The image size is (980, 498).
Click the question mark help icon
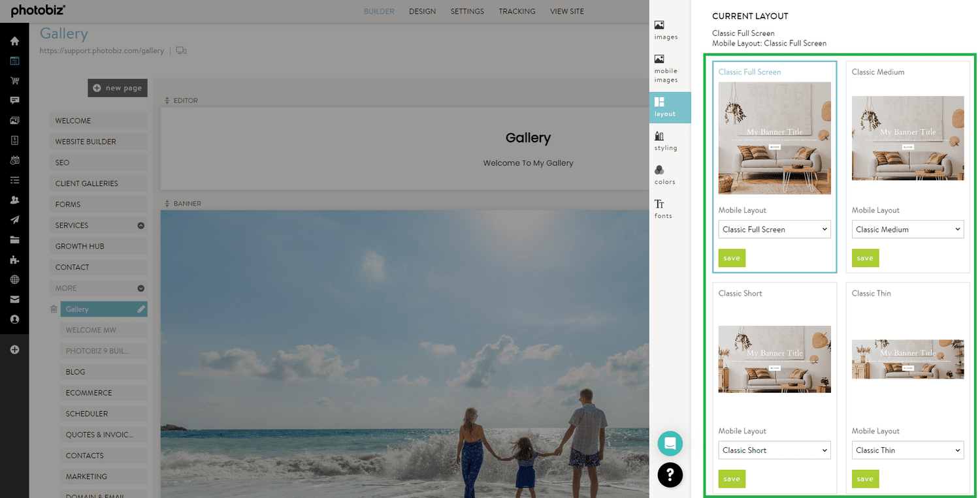pyautogui.click(x=670, y=475)
